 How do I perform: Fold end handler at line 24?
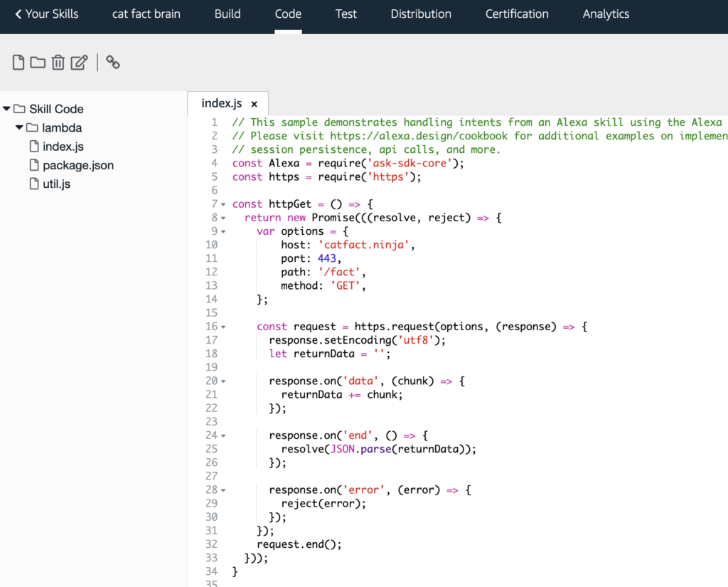[x=223, y=436]
